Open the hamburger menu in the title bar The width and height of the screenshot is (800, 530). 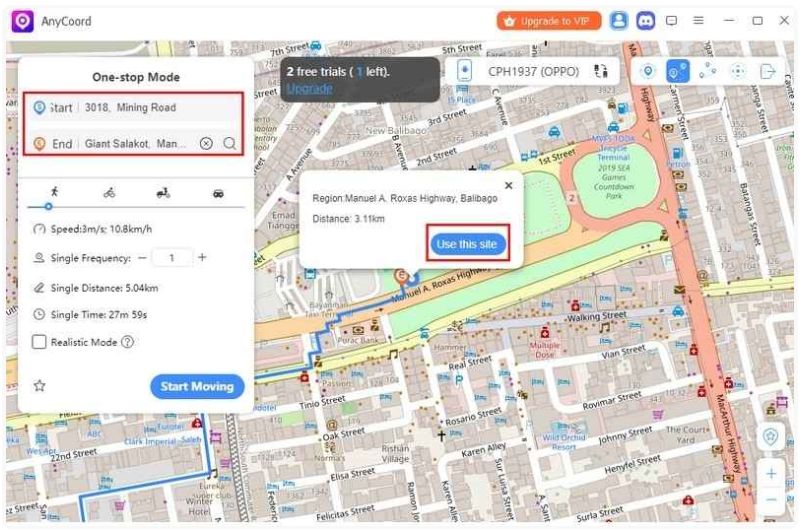(x=699, y=20)
